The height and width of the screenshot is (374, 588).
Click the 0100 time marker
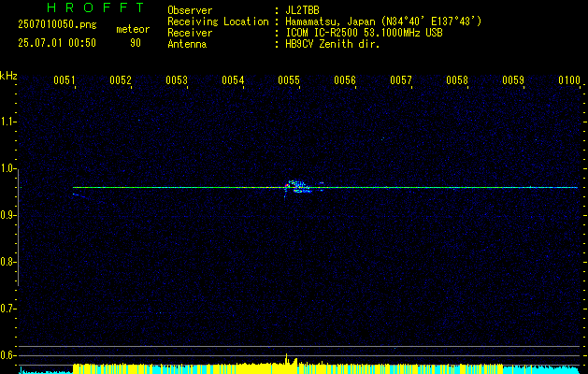[569, 80]
